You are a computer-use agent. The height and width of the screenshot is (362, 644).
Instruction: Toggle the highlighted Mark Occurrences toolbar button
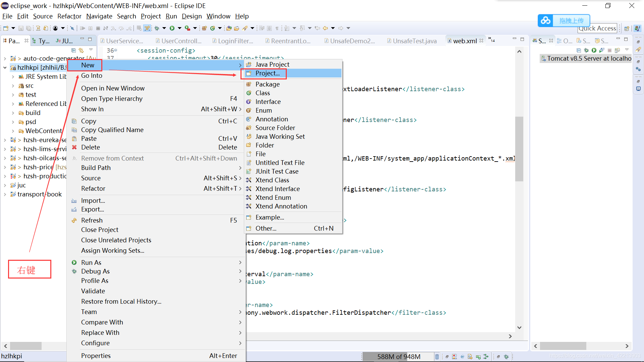(147, 28)
